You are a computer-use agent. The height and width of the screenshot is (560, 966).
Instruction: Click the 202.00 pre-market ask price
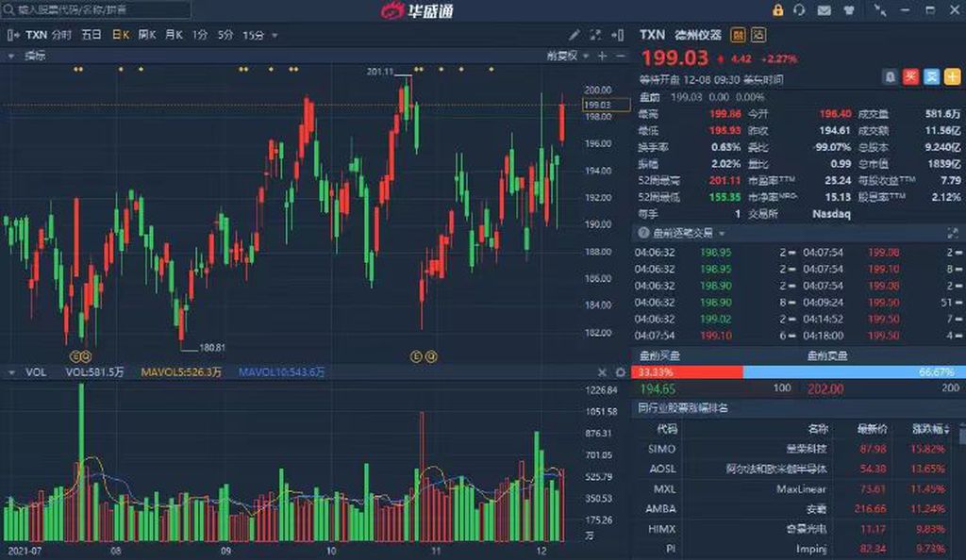click(824, 389)
